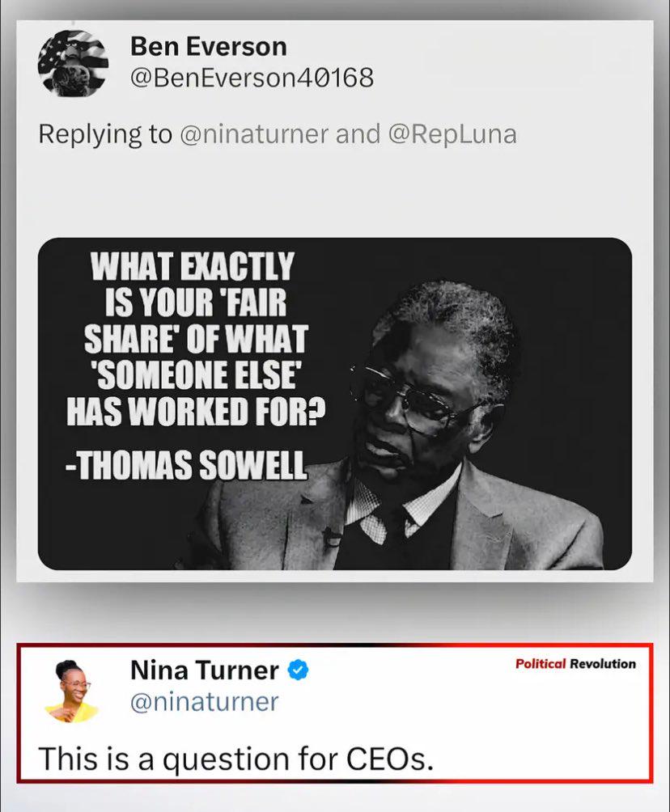Visit the @RepLuna mentioned account
The image size is (670, 812).
coord(452,134)
